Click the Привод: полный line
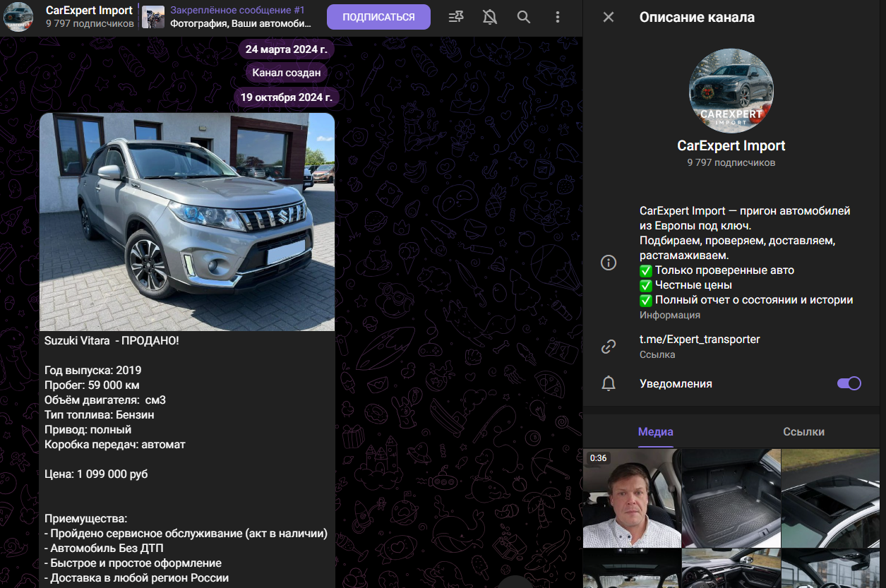 pyautogui.click(x=88, y=429)
